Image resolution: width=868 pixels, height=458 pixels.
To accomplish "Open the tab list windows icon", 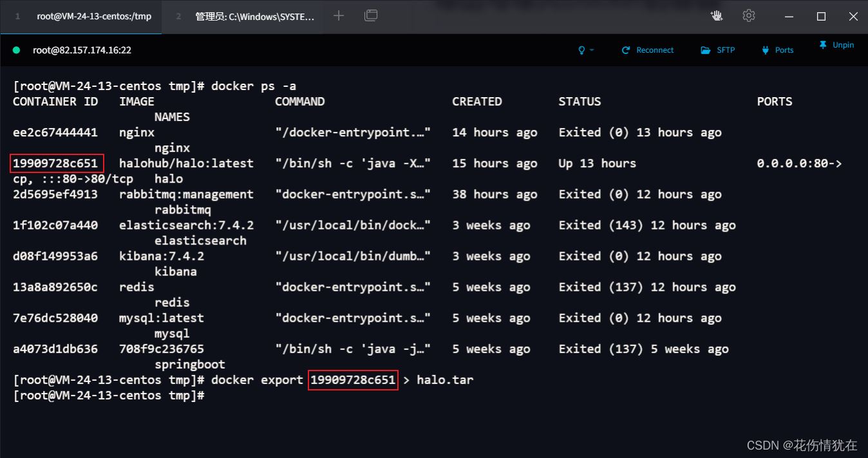I will pyautogui.click(x=371, y=16).
